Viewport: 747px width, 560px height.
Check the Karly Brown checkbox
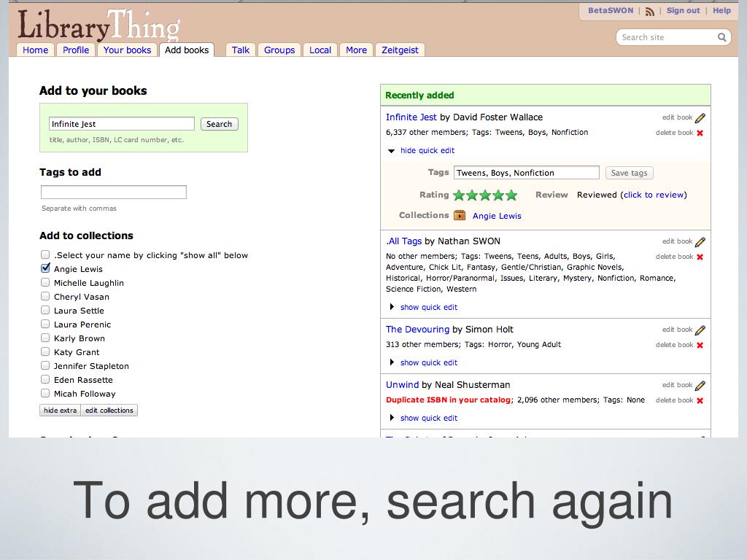coord(45,338)
